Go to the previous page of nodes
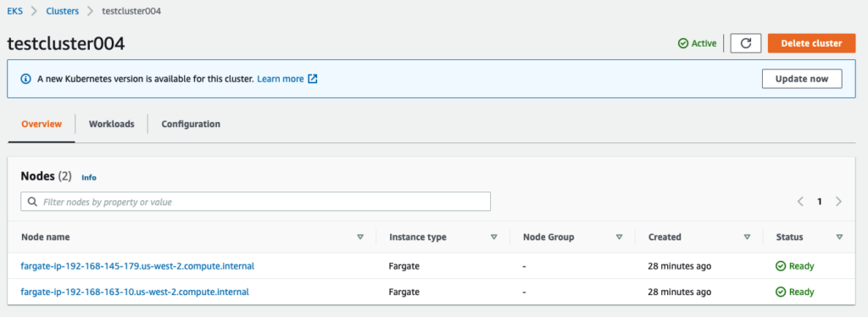The height and width of the screenshot is (317, 868). pos(800,202)
